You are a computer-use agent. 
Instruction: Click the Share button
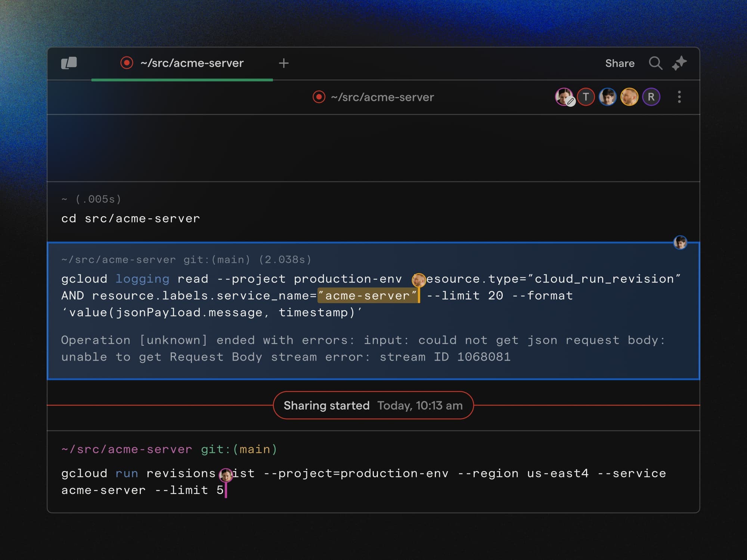[620, 63]
